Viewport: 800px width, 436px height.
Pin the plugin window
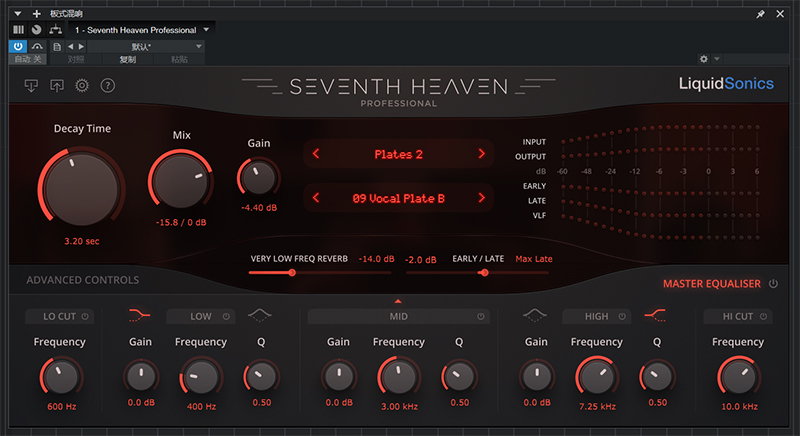(x=760, y=14)
